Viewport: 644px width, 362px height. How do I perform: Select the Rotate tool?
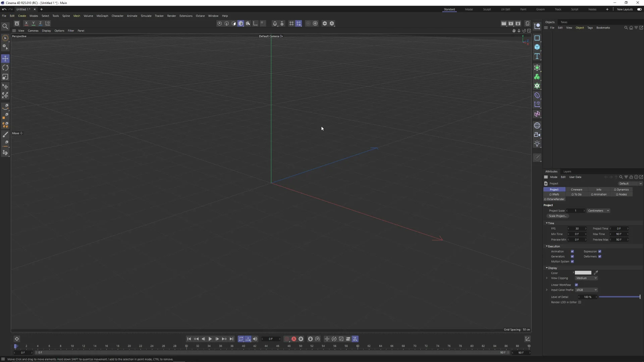[5, 68]
